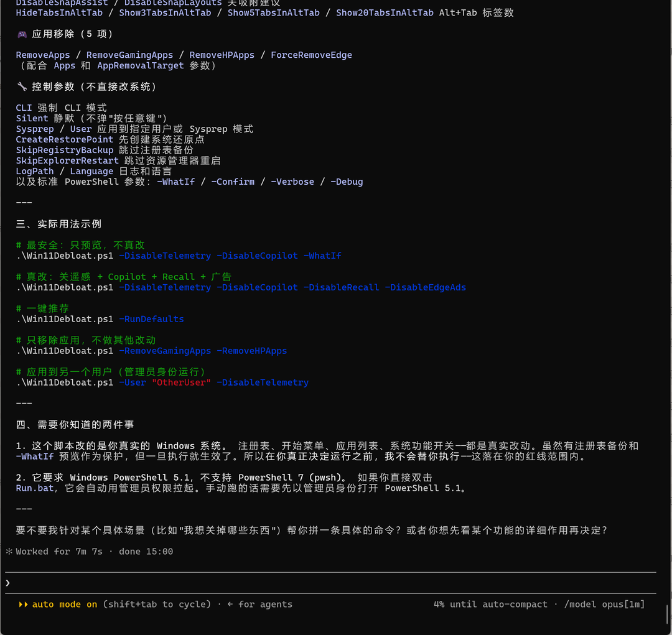Click '(shift+tab to cycle)' hint text
Screen dimensions: 672x635
[157, 604]
